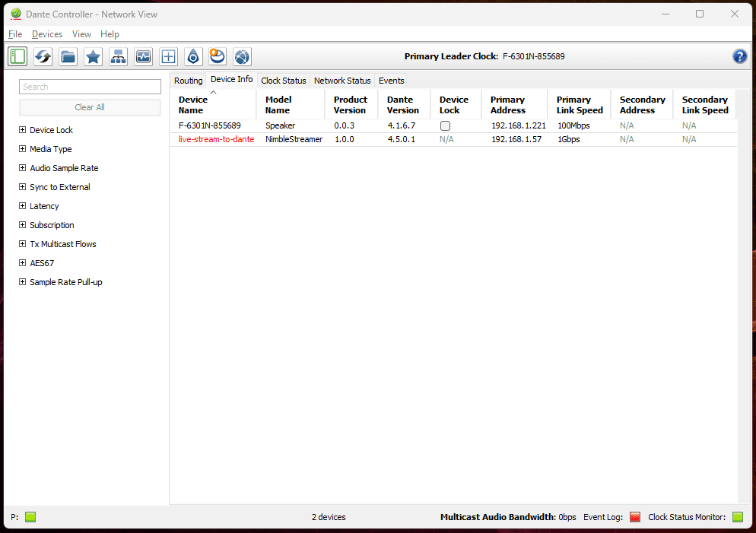Click the Speaker model name cell
This screenshot has width=756, height=533.
[x=280, y=125]
